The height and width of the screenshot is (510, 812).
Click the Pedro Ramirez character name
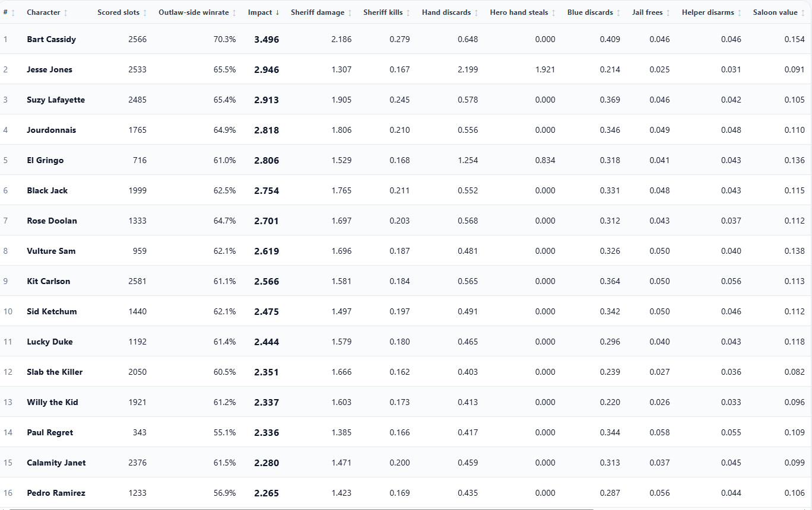tap(56, 493)
